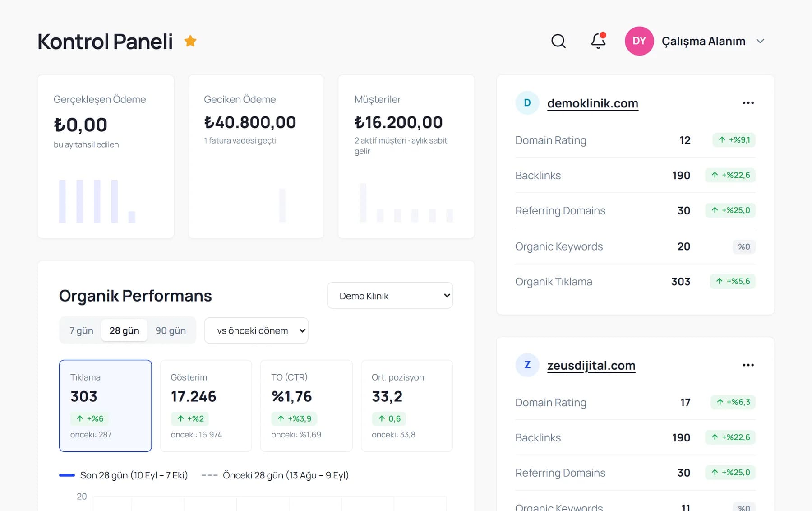
Task: Click the +%22,6 Backlinks badge under demoklinik.com
Action: [x=730, y=175]
